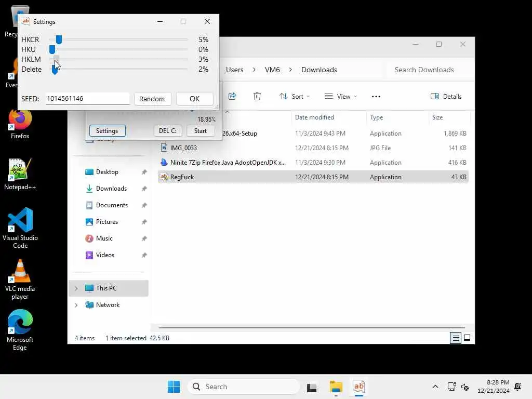Expand the Network tree node
532x399 pixels.
click(x=76, y=305)
